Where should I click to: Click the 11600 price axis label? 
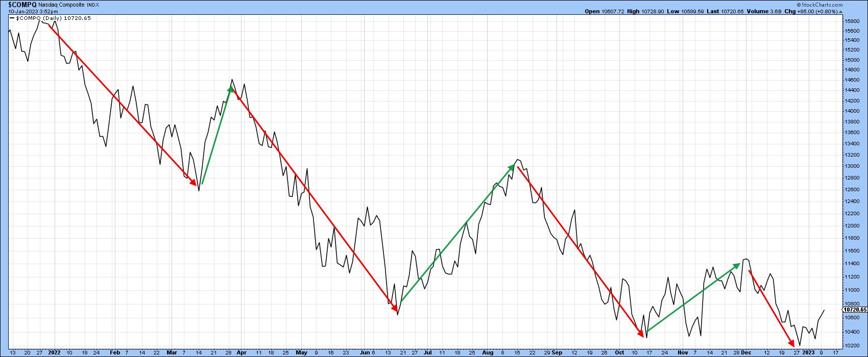click(x=852, y=251)
